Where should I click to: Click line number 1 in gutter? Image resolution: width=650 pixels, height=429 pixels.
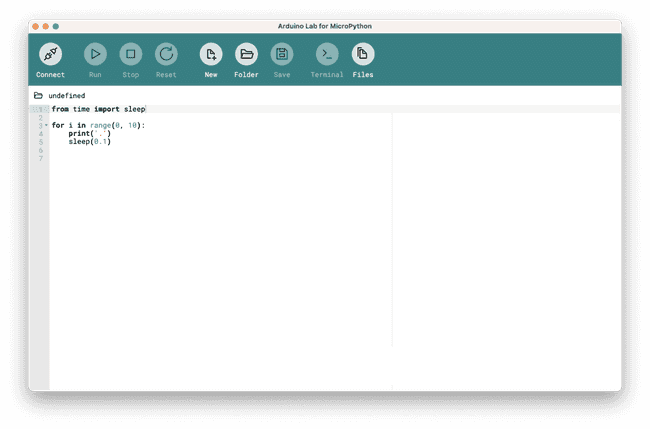[40, 109]
